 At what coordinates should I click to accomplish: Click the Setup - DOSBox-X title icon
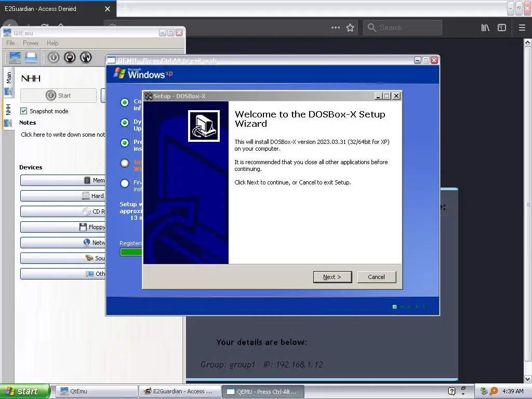coord(148,96)
